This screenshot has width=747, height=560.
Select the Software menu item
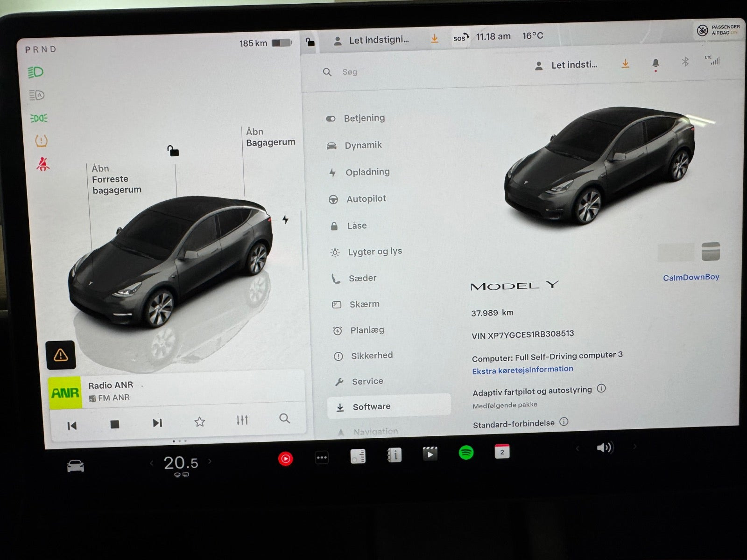point(389,406)
